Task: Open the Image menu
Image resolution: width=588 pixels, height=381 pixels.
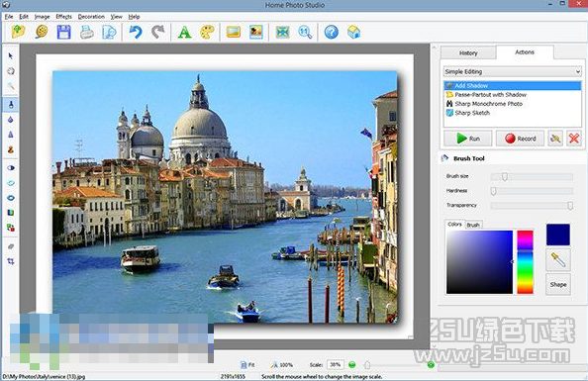Action: coord(42,17)
